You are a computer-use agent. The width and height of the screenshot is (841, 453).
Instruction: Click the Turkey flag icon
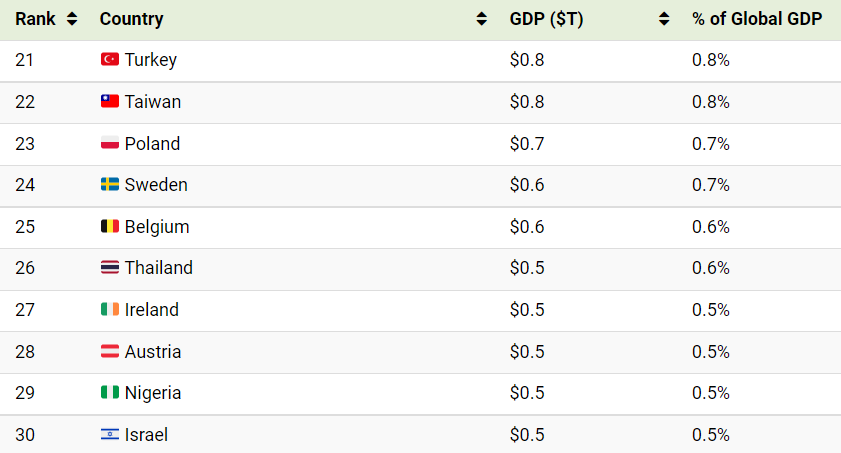coord(110,59)
